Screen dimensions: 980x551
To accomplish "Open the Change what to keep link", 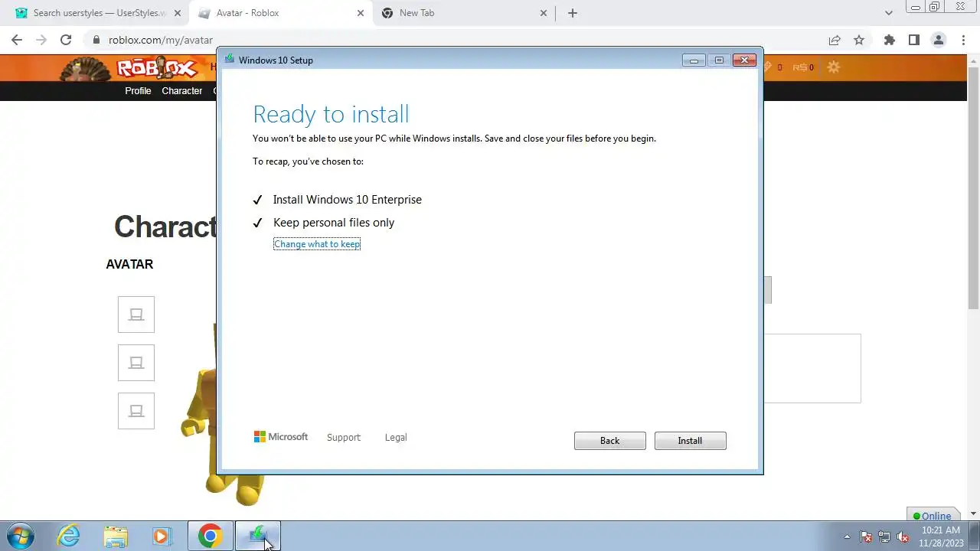I will click(317, 244).
